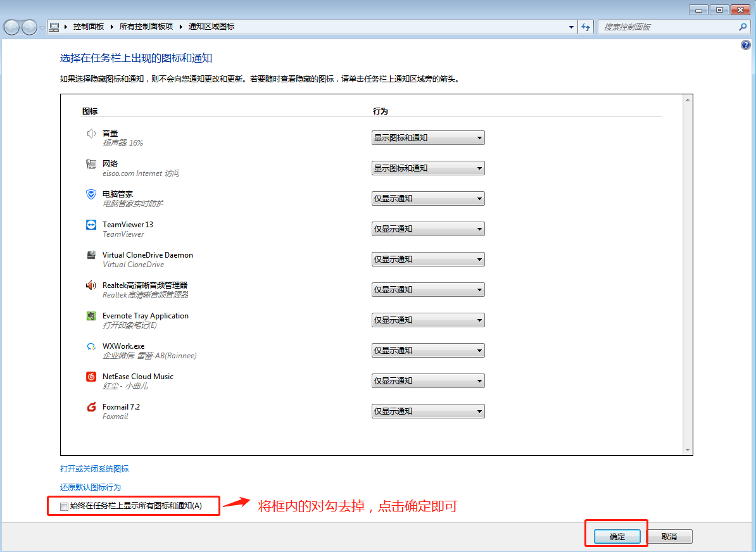
Task: Open recent pages dropdown beside navigation arrows
Action: coord(42,27)
